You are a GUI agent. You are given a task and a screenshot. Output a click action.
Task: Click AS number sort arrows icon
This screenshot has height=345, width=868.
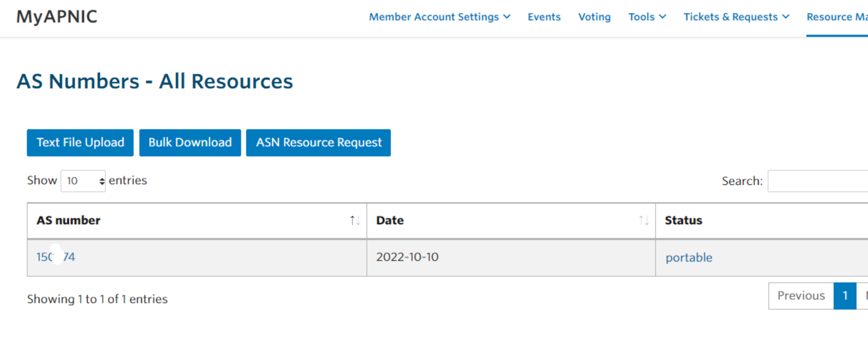coord(355,220)
